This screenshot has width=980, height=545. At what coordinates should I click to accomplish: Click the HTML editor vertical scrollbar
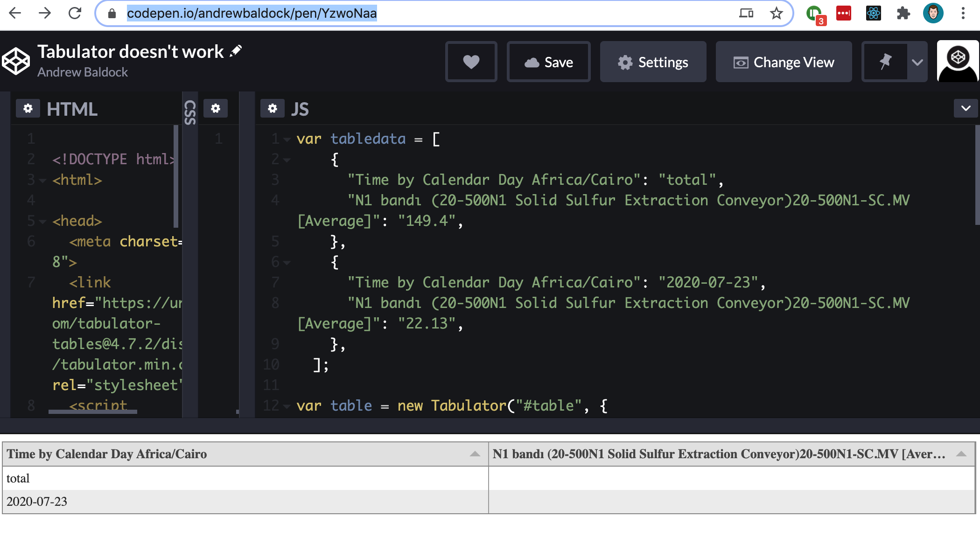click(x=176, y=176)
